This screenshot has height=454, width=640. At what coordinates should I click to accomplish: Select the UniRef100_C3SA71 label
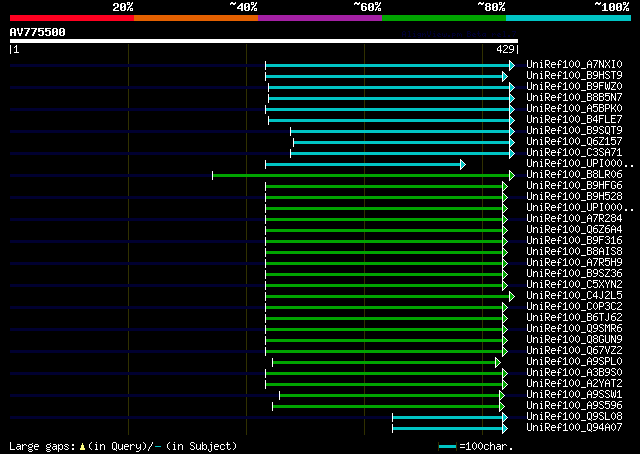[574, 153]
